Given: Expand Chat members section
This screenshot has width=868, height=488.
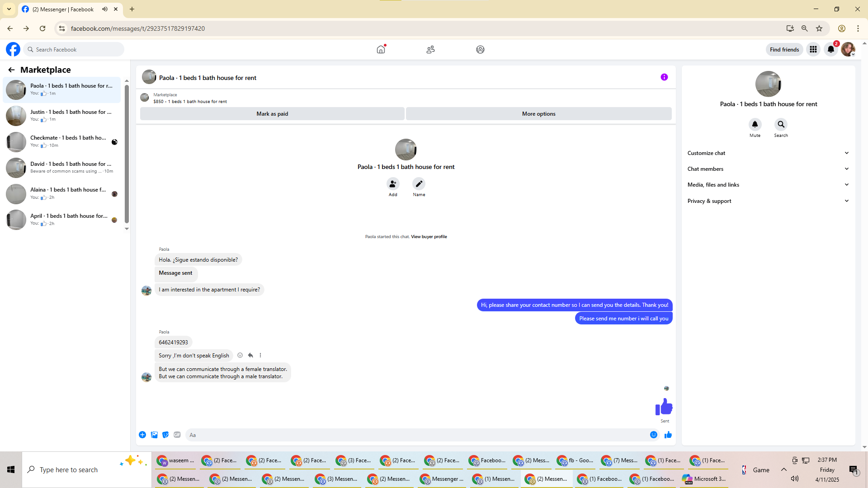Looking at the screenshot, I should [x=768, y=169].
